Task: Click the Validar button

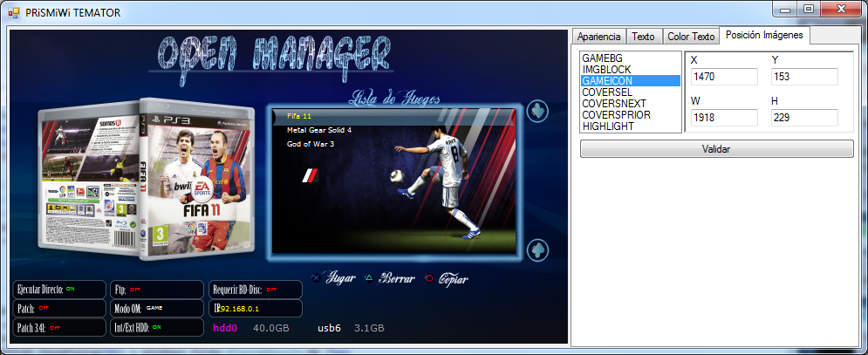Action: point(716,149)
